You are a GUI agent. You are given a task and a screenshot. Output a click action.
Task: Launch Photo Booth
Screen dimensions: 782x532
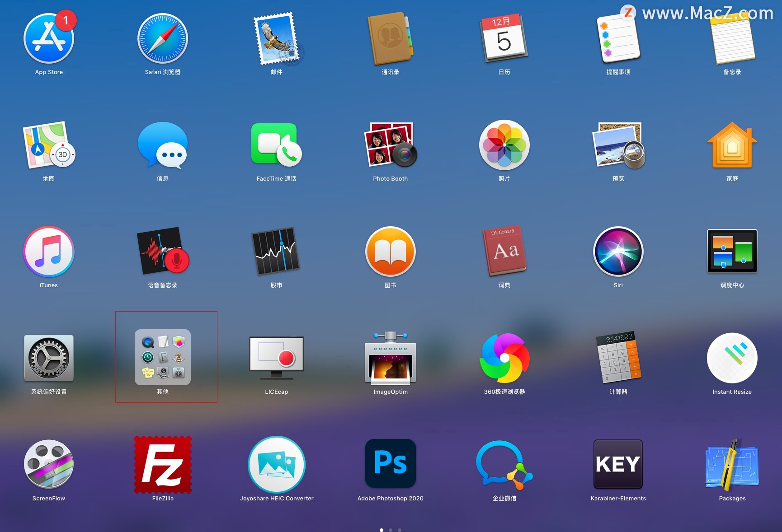tap(391, 145)
